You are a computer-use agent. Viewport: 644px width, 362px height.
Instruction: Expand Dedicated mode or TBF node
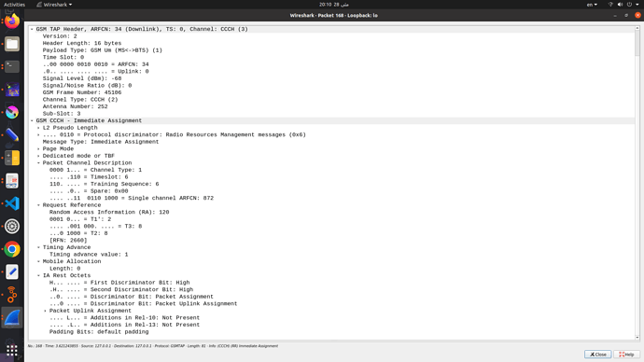click(x=38, y=156)
